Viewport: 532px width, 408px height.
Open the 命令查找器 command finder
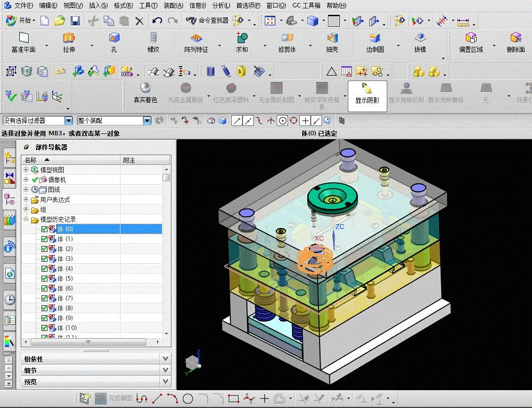[207, 21]
